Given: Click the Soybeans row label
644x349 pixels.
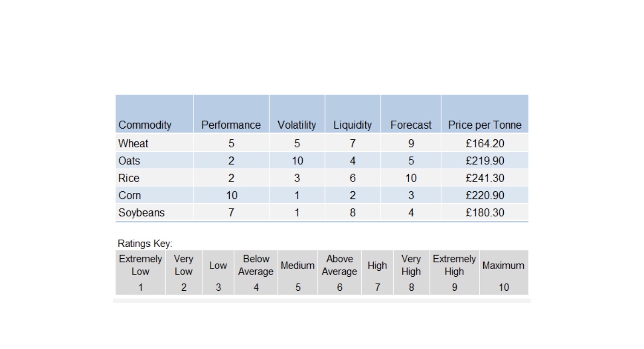Looking at the screenshot, I should pyautogui.click(x=141, y=213).
